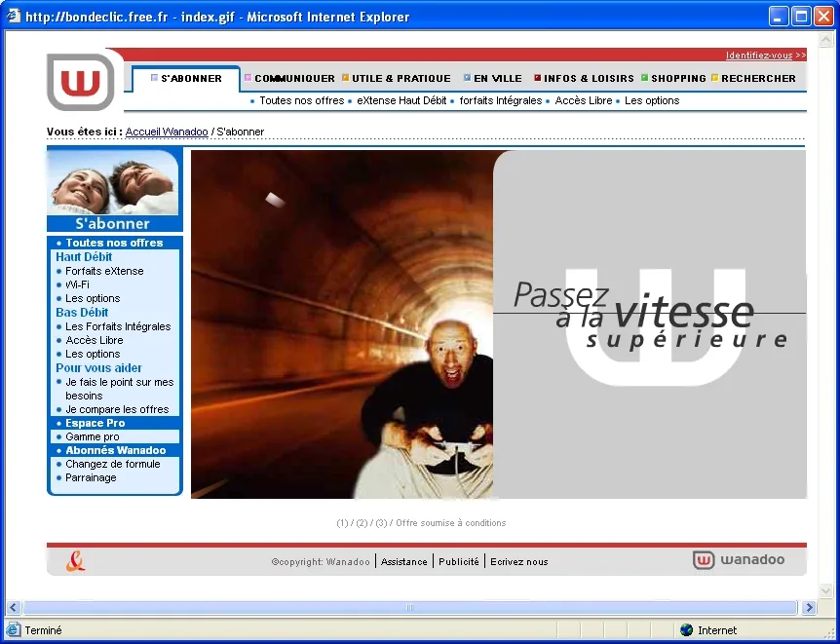Click the Wanadoo logo in footer
The height and width of the screenshot is (644, 840).
[x=739, y=560]
